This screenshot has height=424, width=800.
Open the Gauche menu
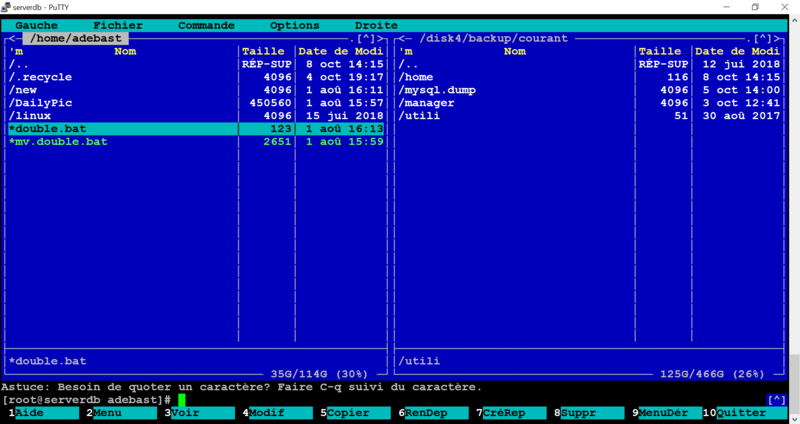[36, 26]
